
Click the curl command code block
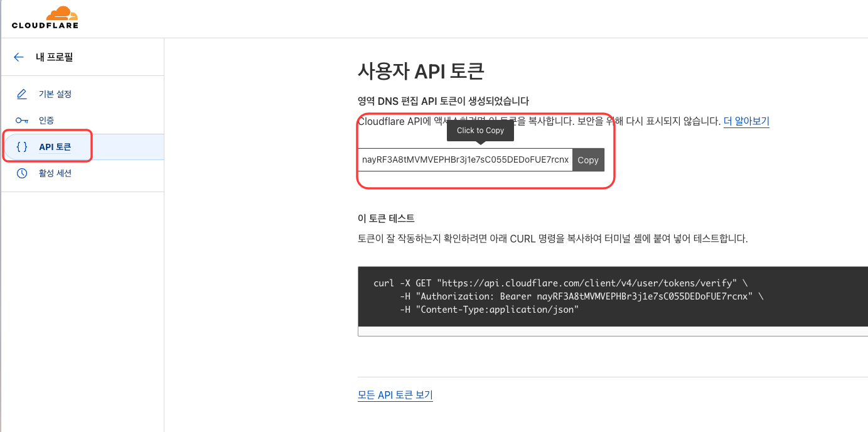point(613,296)
